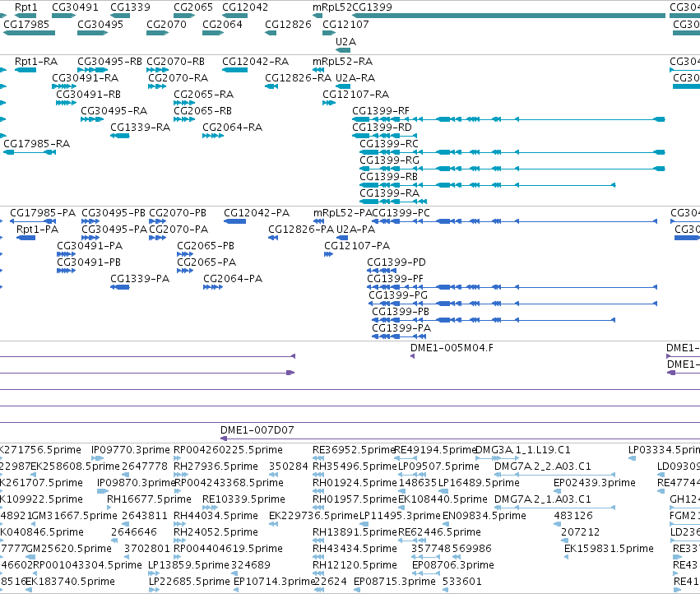Click transcript CG1399-RD
Viewport: 700px width, 594px height.
pyautogui.click(x=382, y=128)
